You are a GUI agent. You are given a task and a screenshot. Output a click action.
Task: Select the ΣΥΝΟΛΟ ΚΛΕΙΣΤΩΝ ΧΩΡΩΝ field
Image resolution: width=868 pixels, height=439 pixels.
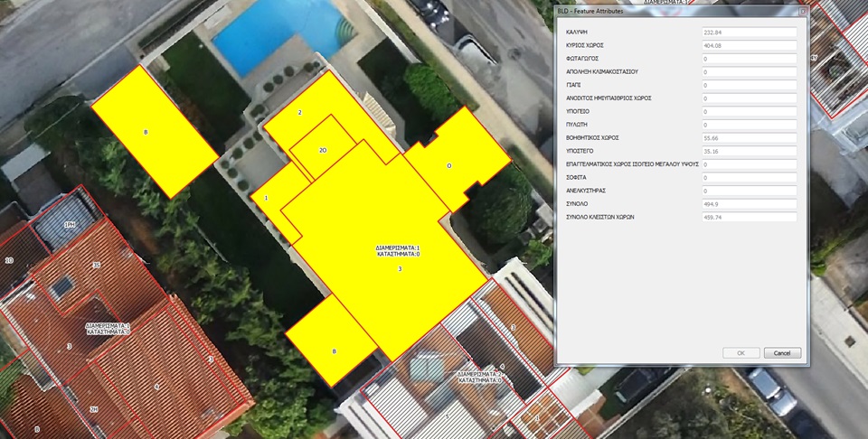point(749,217)
